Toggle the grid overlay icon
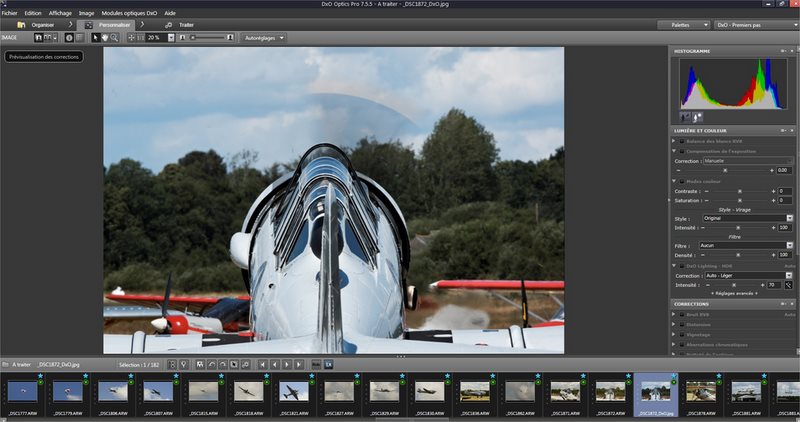Screen dimensions: 800x422 (80, 38)
